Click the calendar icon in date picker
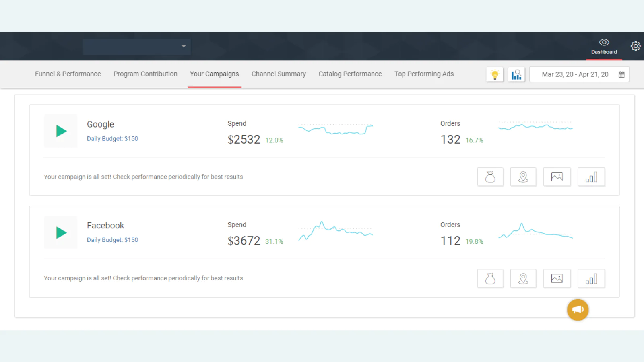Screen dimensions: 644x362 pos(621,74)
